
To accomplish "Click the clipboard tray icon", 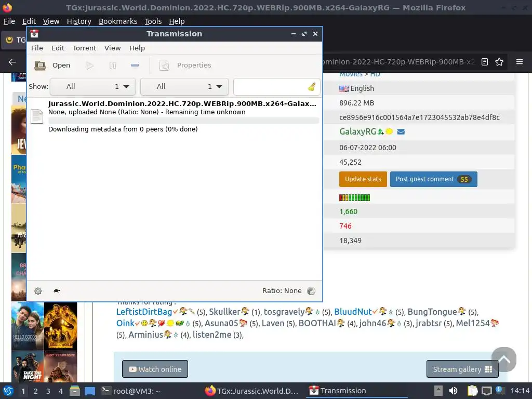I will [472, 391].
